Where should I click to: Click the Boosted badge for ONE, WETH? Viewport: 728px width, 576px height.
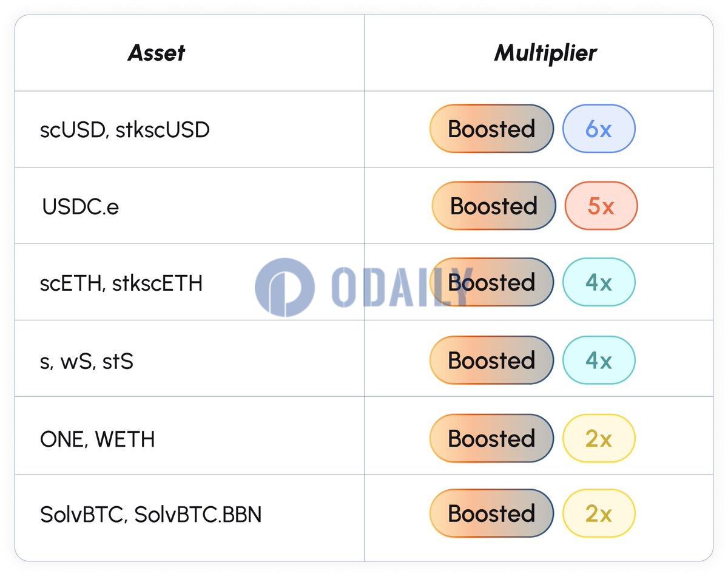click(491, 438)
